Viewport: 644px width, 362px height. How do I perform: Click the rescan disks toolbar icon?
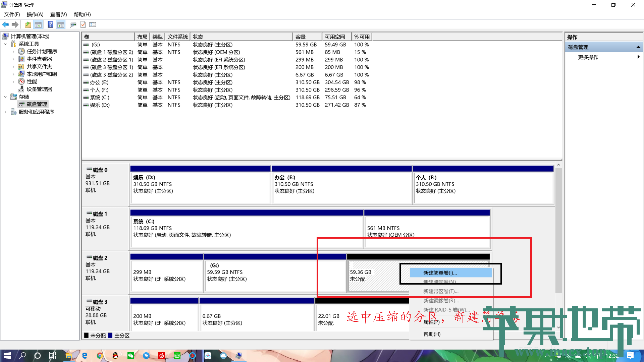[x=73, y=24]
